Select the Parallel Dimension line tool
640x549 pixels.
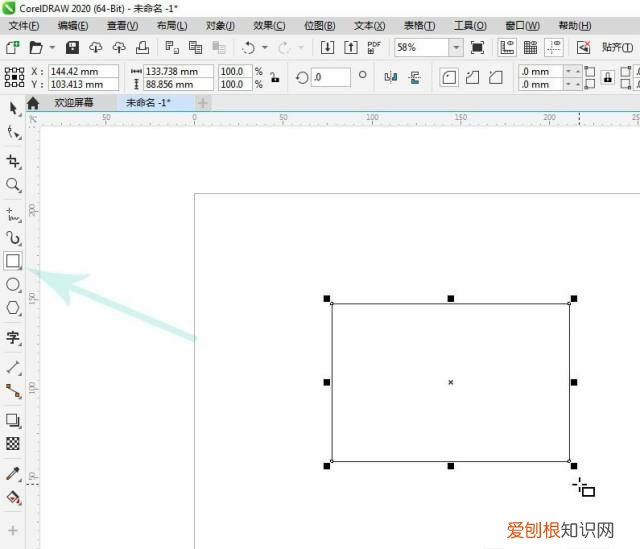pos(13,367)
